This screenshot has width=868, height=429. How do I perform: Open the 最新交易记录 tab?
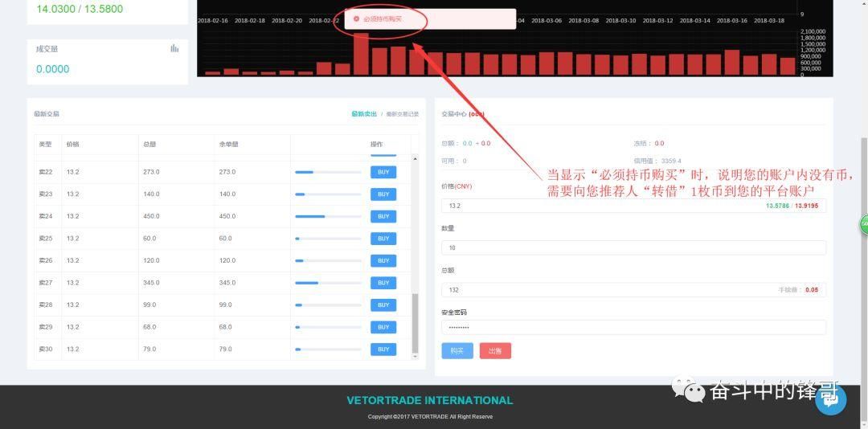[402, 114]
